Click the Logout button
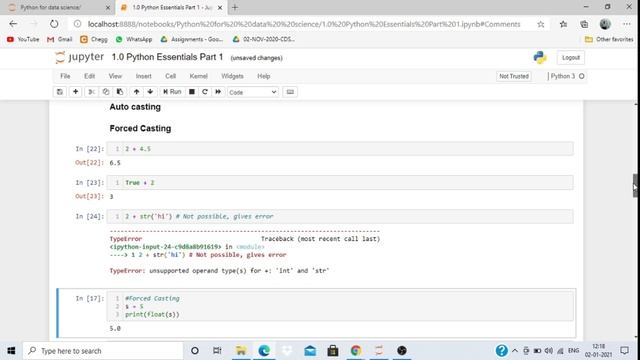This screenshot has width=640, height=360. (571, 58)
